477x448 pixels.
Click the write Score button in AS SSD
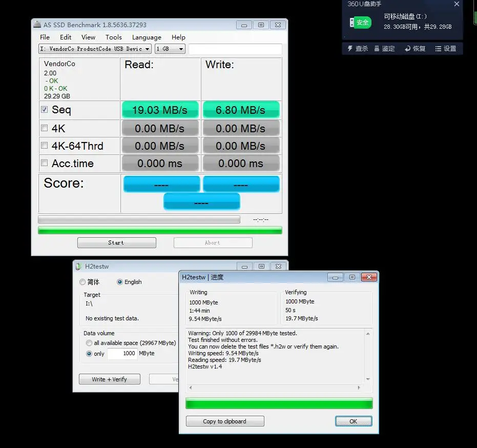(241, 184)
